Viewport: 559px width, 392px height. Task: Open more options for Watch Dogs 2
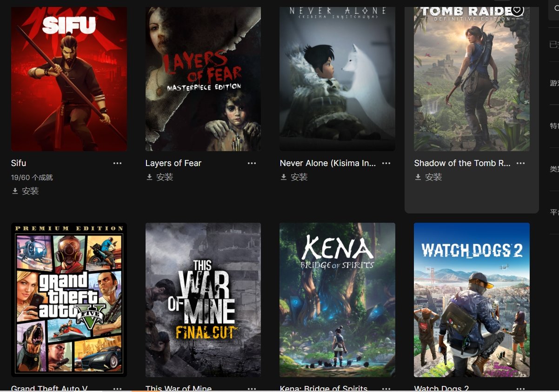coord(520,388)
